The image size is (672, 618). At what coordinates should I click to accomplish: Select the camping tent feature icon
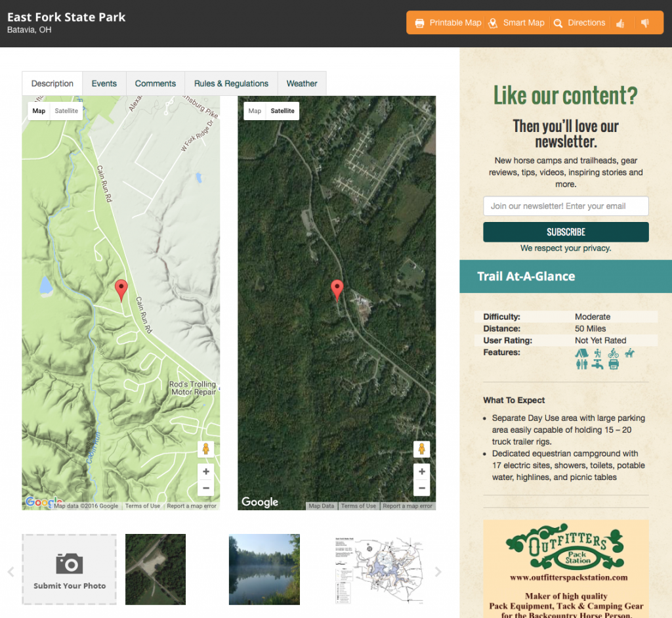[x=582, y=353]
